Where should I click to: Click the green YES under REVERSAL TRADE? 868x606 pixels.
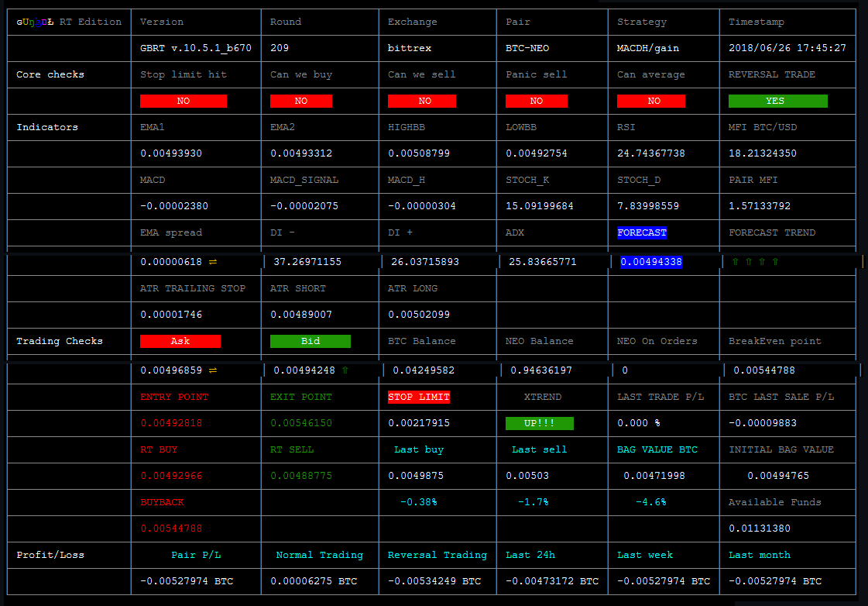[777, 101]
